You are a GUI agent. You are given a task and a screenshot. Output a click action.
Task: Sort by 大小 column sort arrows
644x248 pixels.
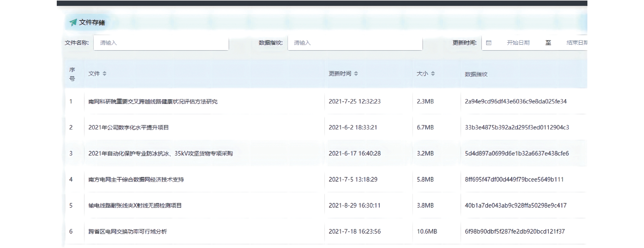(433, 73)
